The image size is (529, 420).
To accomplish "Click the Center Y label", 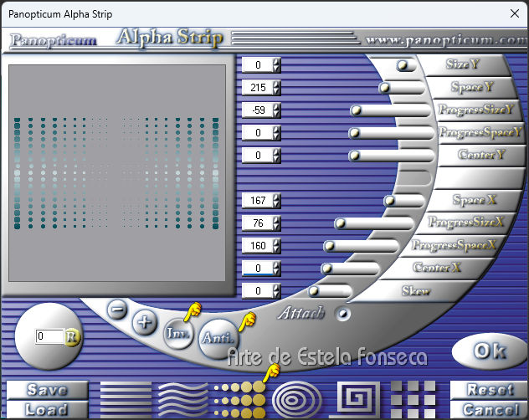I will point(481,155).
